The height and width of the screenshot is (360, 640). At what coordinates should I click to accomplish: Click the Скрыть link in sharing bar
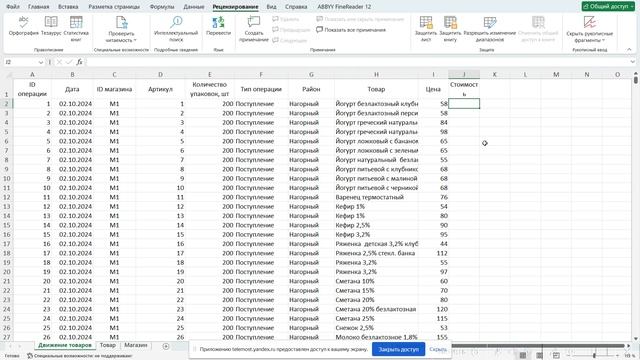(438, 349)
